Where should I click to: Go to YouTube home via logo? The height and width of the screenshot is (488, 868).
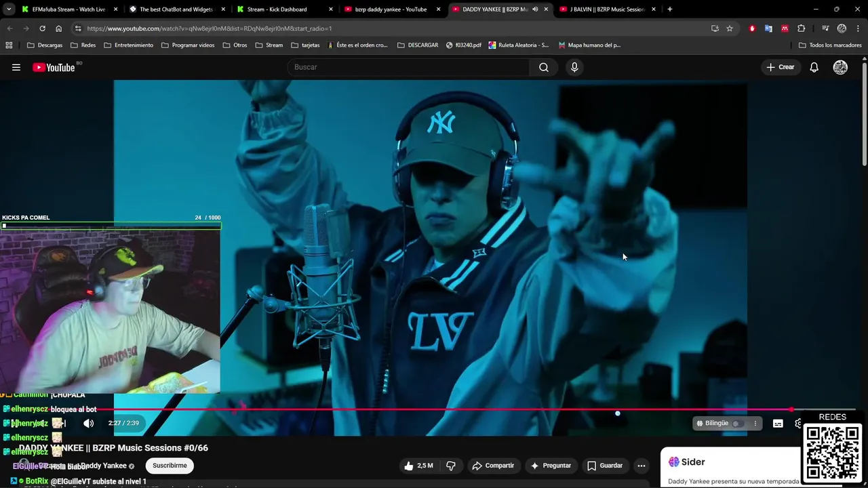point(54,67)
